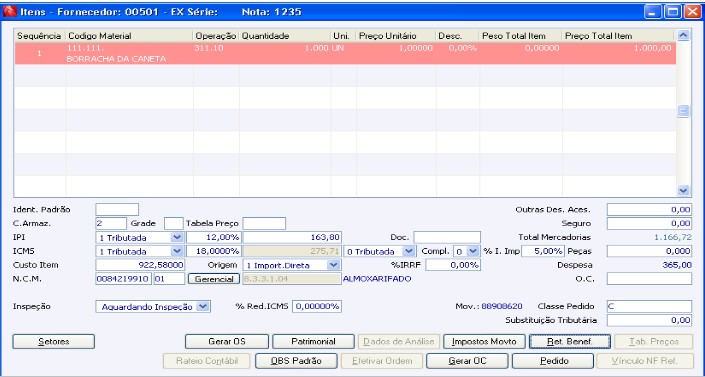The width and height of the screenshot is (705, 377).
Task: Select the BORRACHA DA CANETA row
Action: point(345,53)
